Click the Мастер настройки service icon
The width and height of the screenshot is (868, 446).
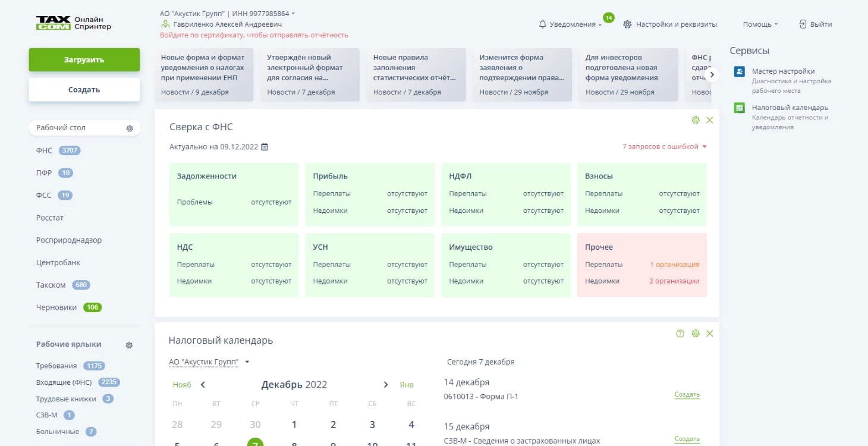(739, 72)
